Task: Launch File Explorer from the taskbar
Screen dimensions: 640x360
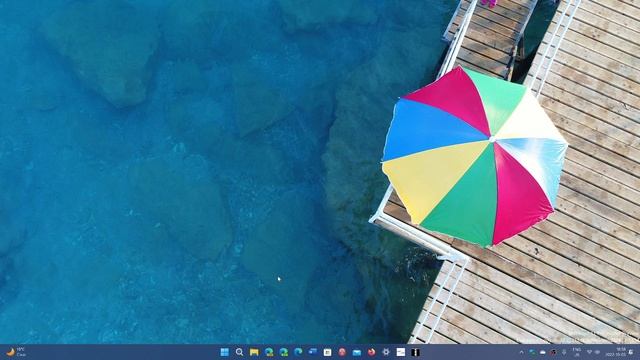Action: 254,352
